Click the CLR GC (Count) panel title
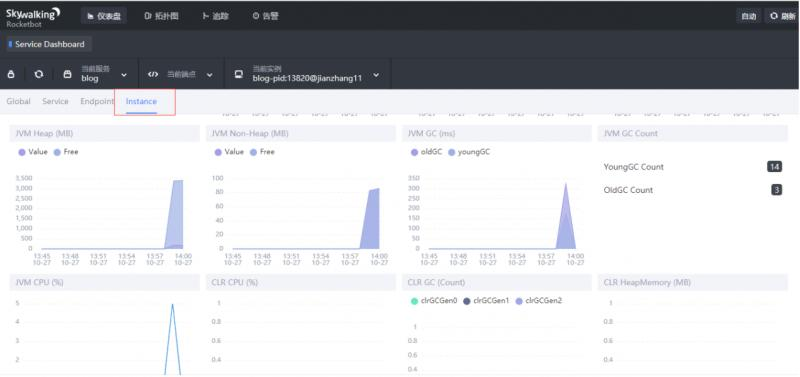The image size is (800, 377). click(436, 282)
